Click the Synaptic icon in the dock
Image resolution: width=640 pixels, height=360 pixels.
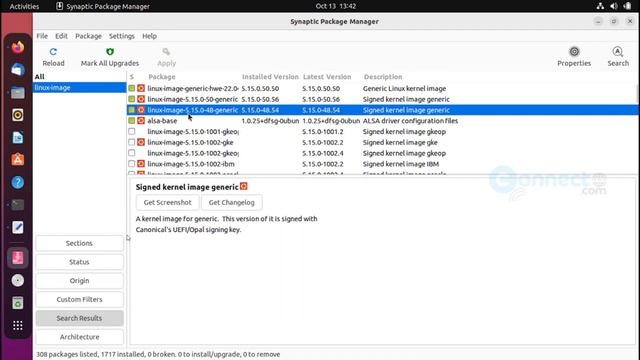point(18,258)
